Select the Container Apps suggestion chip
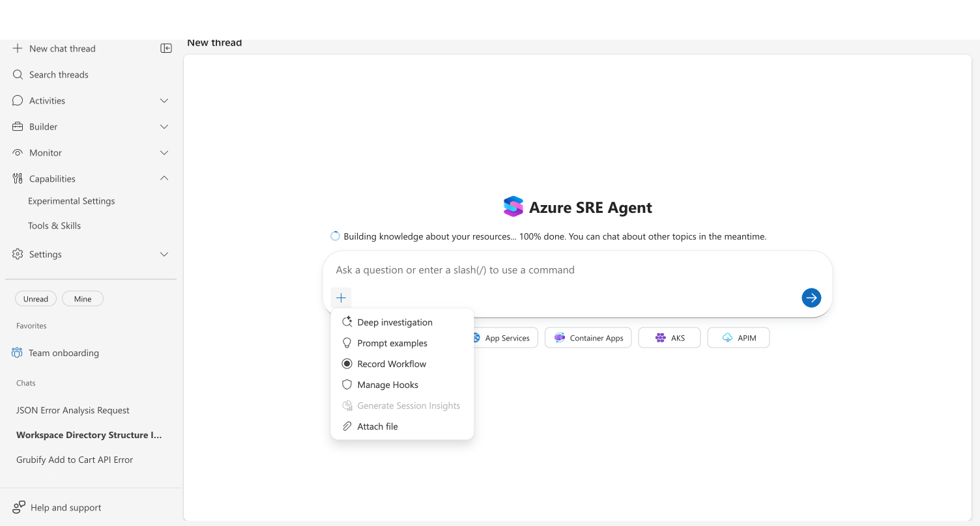This screenshot has height=526, width=980. [588, 338]
